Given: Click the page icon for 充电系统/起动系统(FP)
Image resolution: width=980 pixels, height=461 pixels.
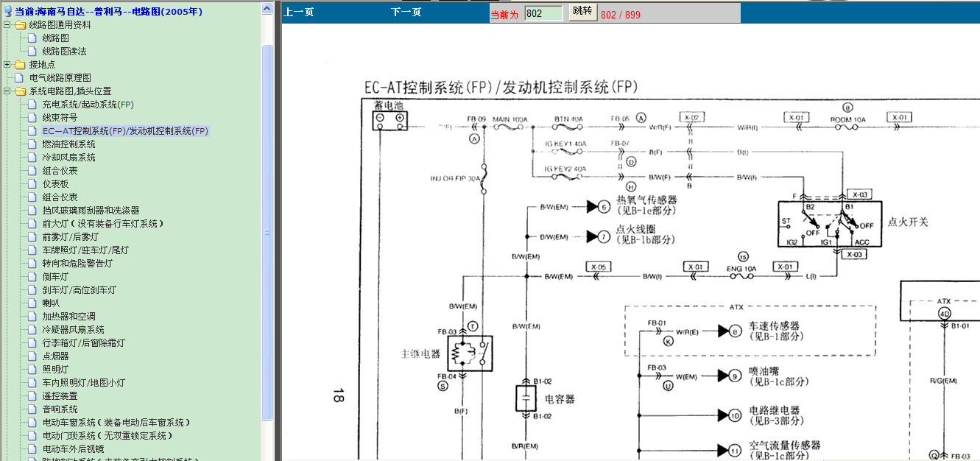Looking at the screenshot, I should [32, 105].
